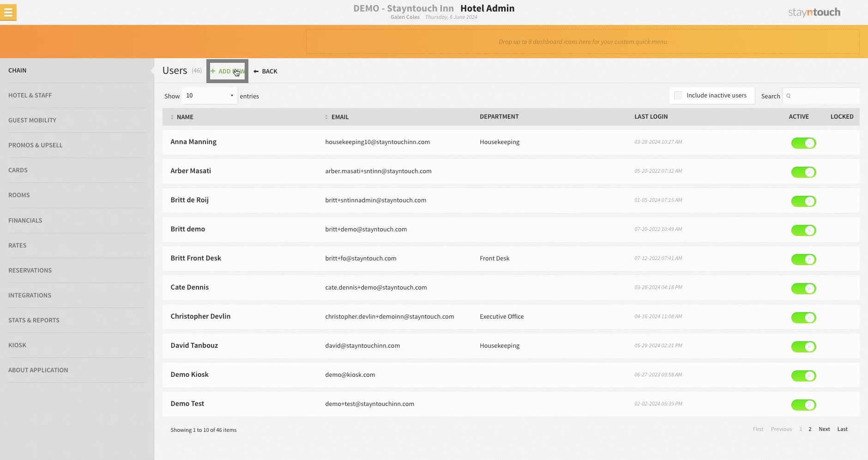Image resolution: width=868 pixels, height=460 pixels.
Task: Open GUEST MOBILITY menu section
Action: click(x=32, y=121)
